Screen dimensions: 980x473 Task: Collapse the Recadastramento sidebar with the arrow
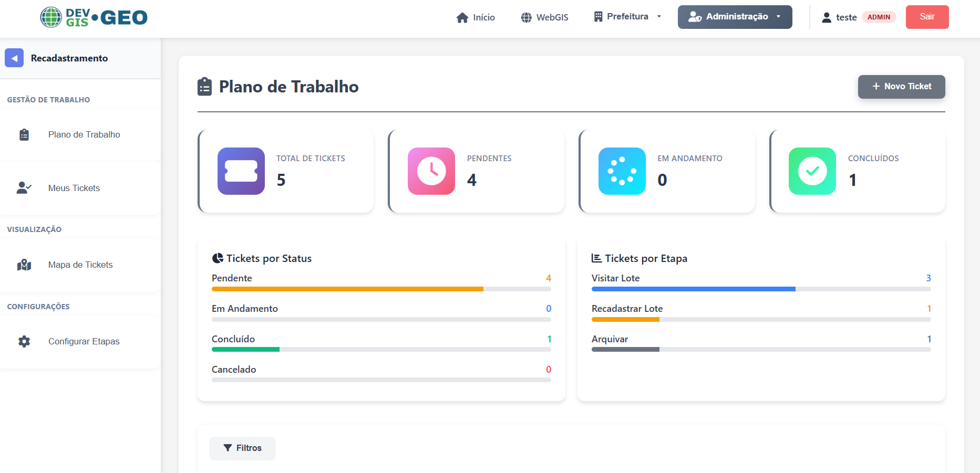click(14, 58)
